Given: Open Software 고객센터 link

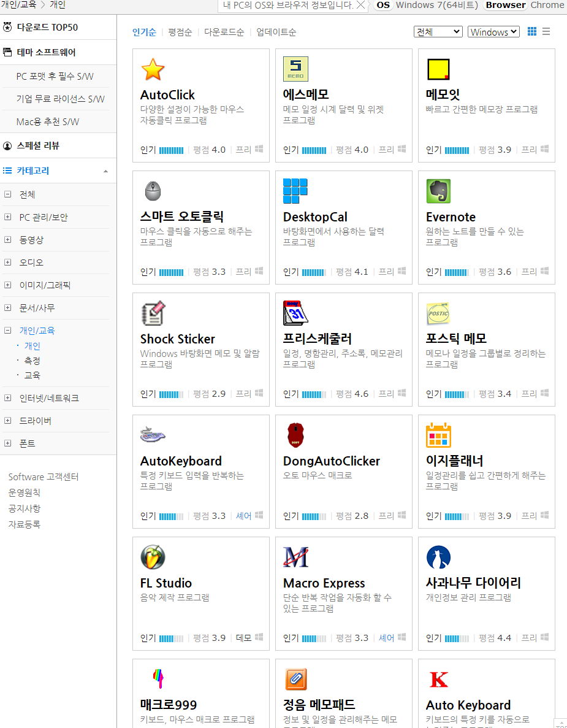Looking at the screenshot, I should coord(44,477).
